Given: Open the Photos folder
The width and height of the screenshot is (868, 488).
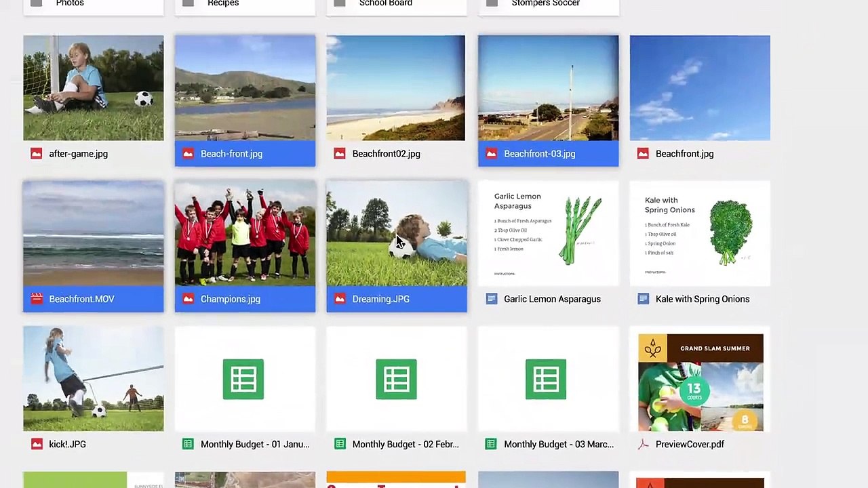Looking at the screenshot, I should pos(94,6).
